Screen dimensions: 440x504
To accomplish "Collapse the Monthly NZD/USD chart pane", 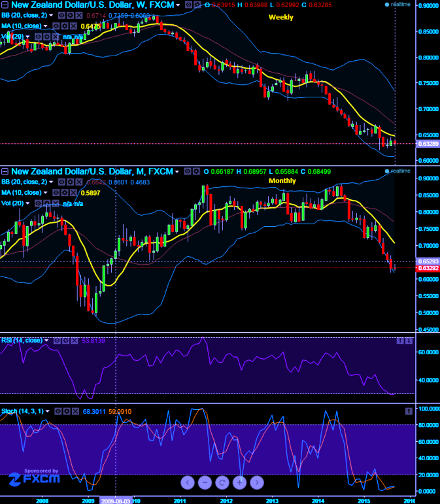I will pyautogui.click(x=5, y=171).
